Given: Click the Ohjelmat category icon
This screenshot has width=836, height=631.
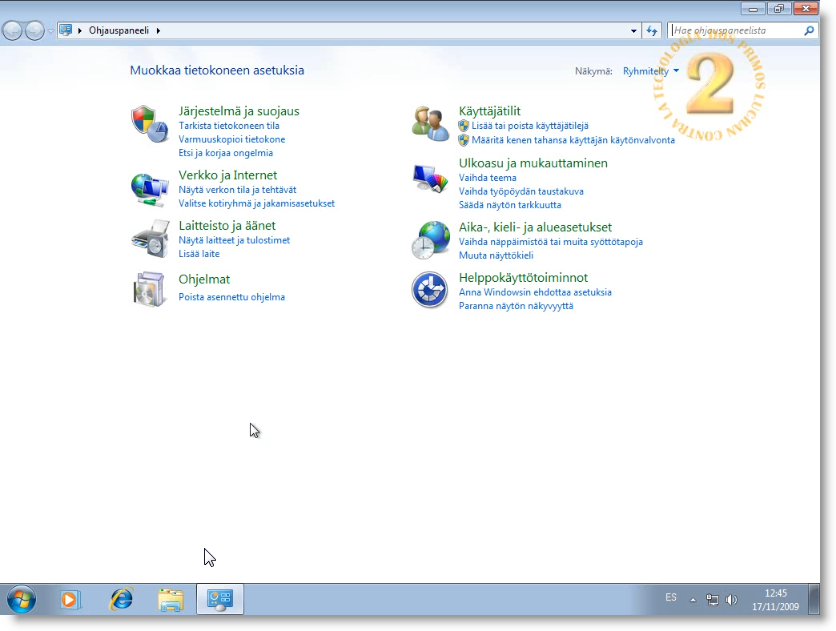Looking at the screenshot, I should pyautogui.click(x=150, y=288).
